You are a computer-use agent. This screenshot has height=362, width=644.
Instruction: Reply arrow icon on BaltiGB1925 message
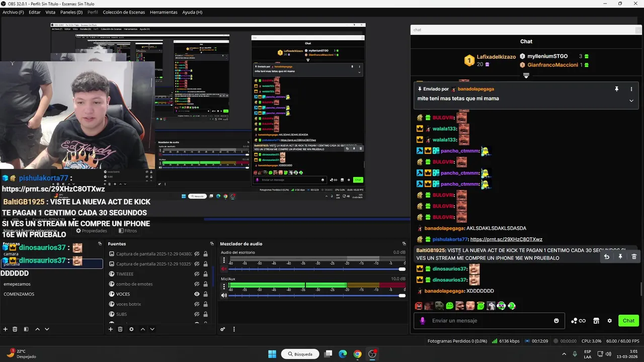pos(607,256)
